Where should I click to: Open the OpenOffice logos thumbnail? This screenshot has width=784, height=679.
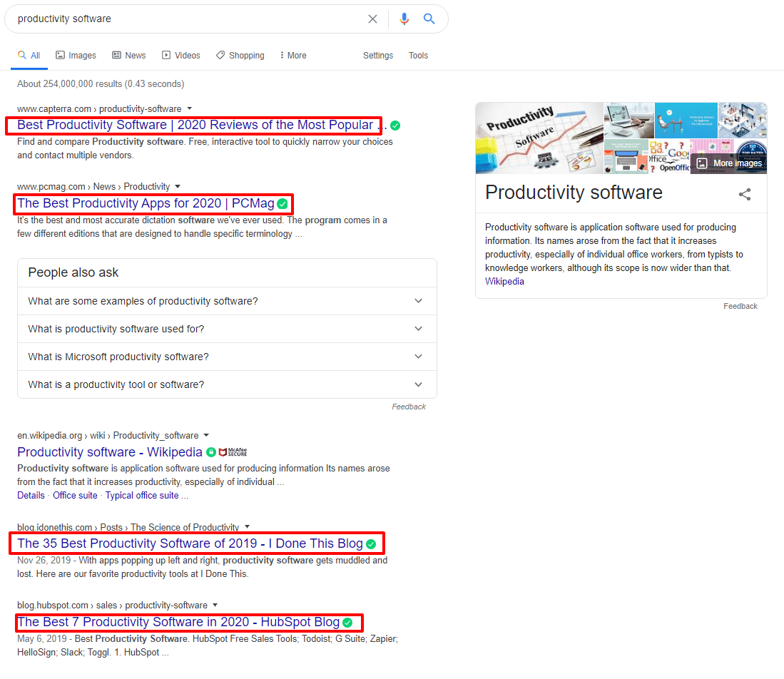click(x=669, y=156)
